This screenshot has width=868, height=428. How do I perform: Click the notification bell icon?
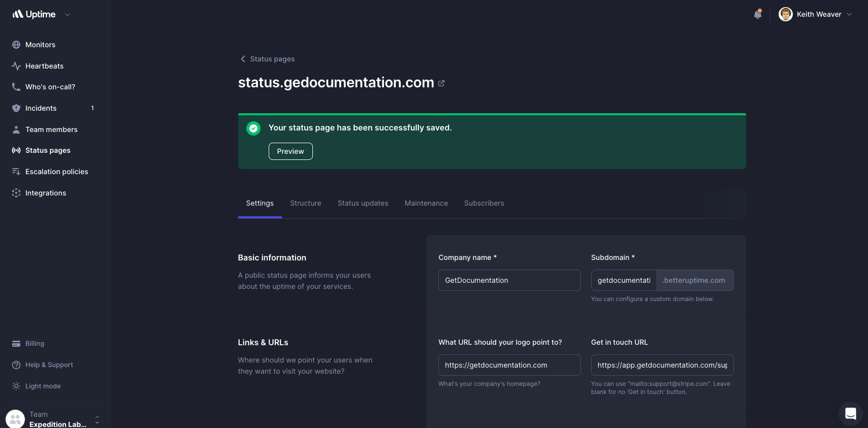[x=757, y=14]
